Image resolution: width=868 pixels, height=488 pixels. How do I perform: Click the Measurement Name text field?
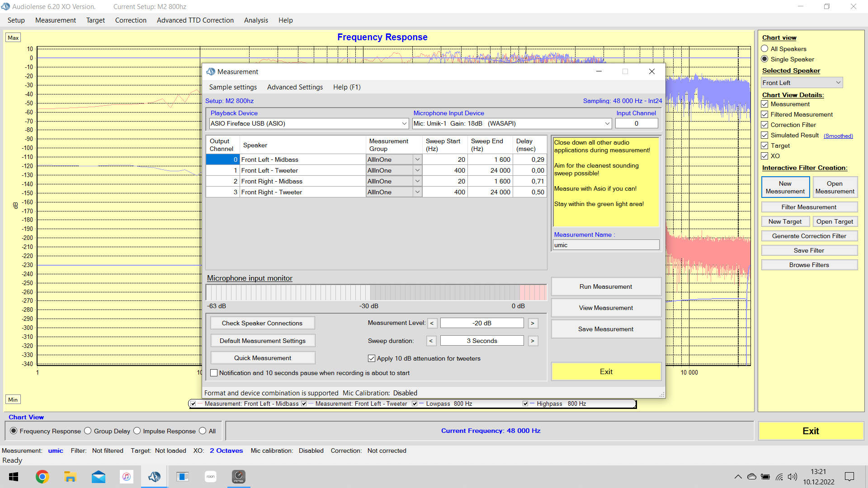tap(606, 245)
